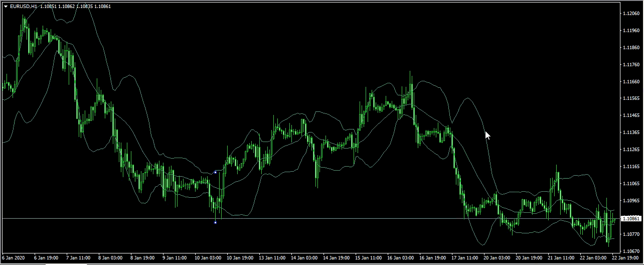Click the 1.11660 price scale label

coord(629,81)
